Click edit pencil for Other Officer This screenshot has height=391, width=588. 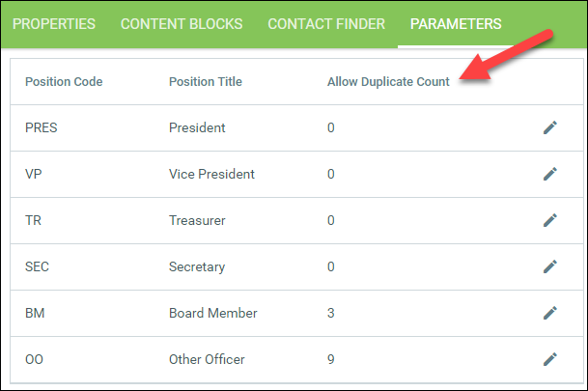[x=550, y=359]
